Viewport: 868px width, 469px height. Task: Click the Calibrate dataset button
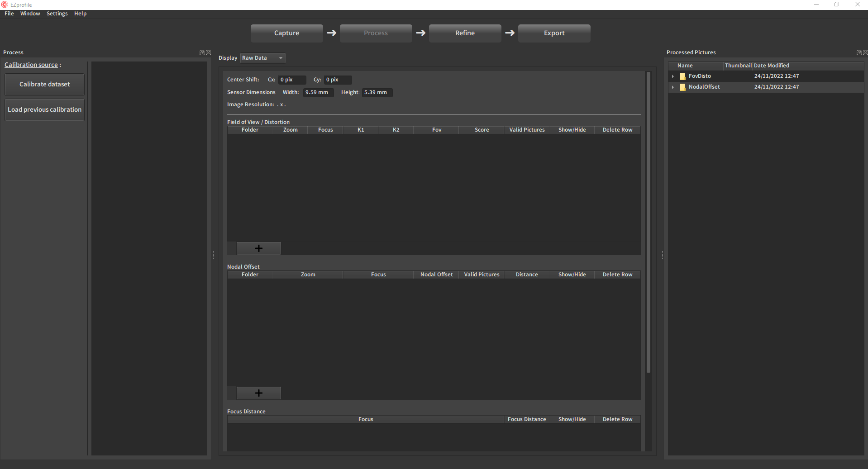(44, 85)
